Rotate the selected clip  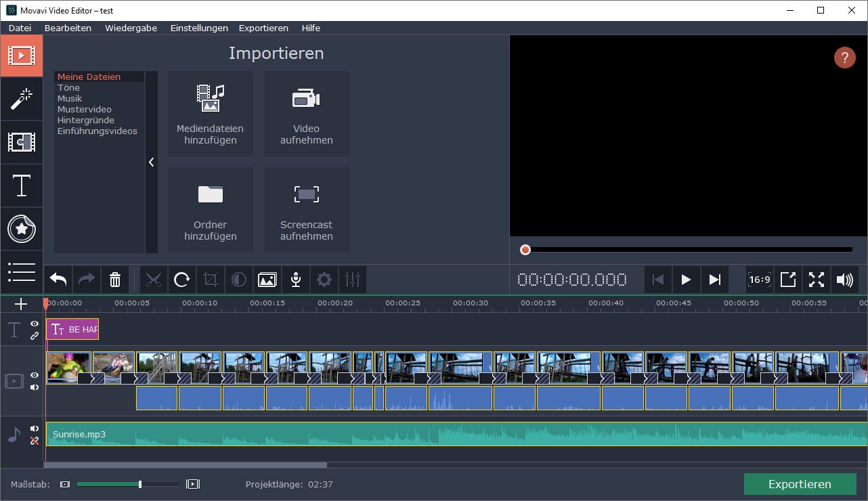182,280
